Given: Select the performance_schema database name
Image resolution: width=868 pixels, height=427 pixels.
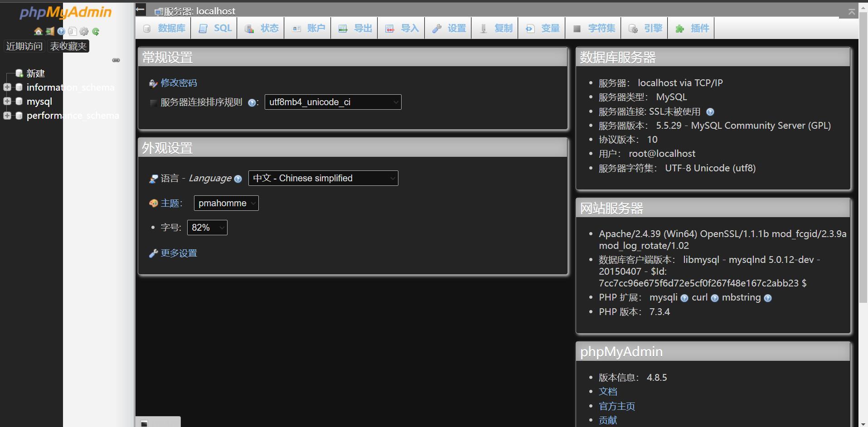Looking at the screenshot, I should (x=73, y=116).
